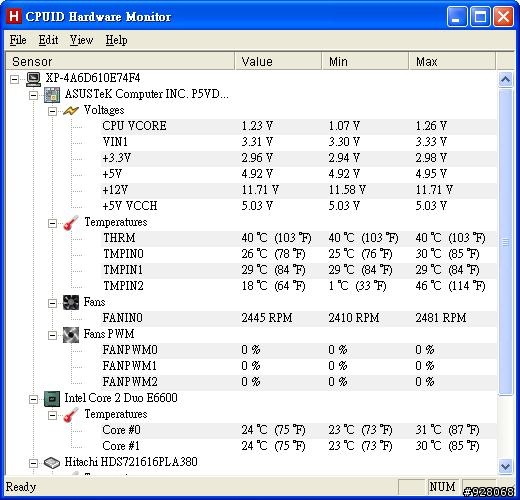The image size is (520, 500).
Task: Select the Intel Core 2 Duo chip icon
Action: point(52,399)
